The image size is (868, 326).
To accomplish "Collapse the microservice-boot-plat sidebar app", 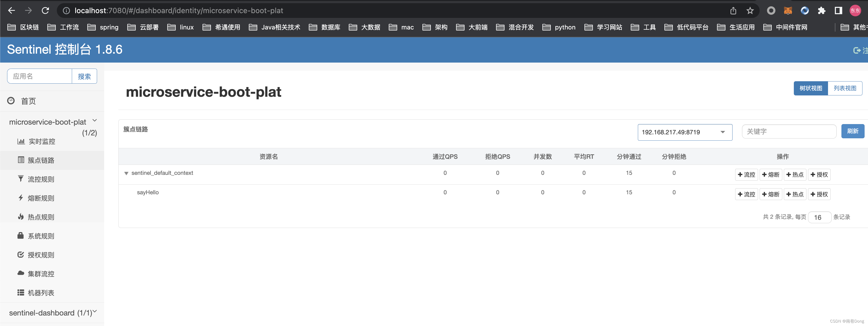I will pos(95,121).
